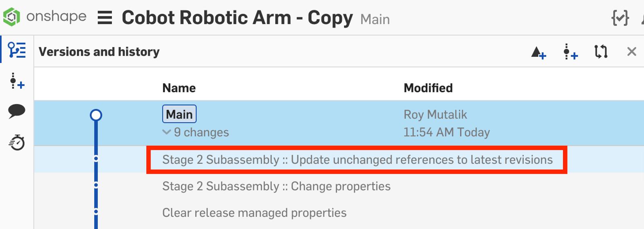Image resolution: width=644 pixels, height=229 pixels.
Task: Click the branch-plus icon in panel header
Action: (x=570, y=52)
